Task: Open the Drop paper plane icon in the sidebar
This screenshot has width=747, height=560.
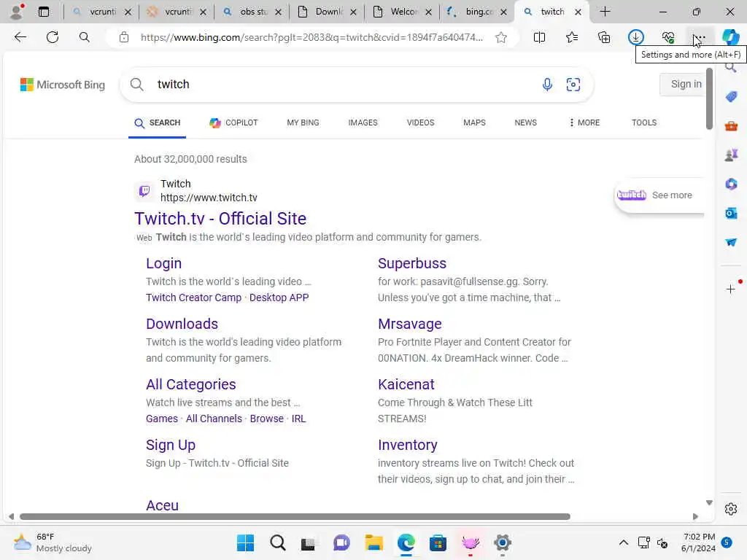Action: pyautogui.click(x=731, y=242)
